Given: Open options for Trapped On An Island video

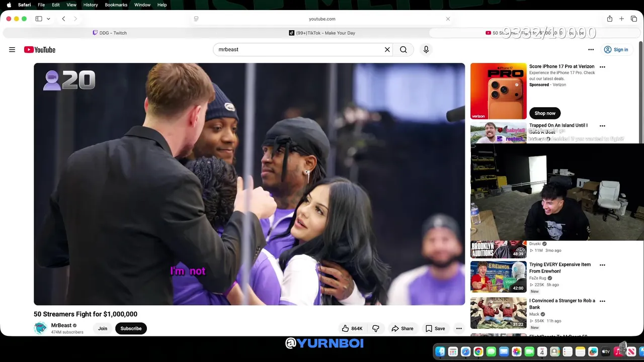Looking at the screenshot, I should (602, 126).
